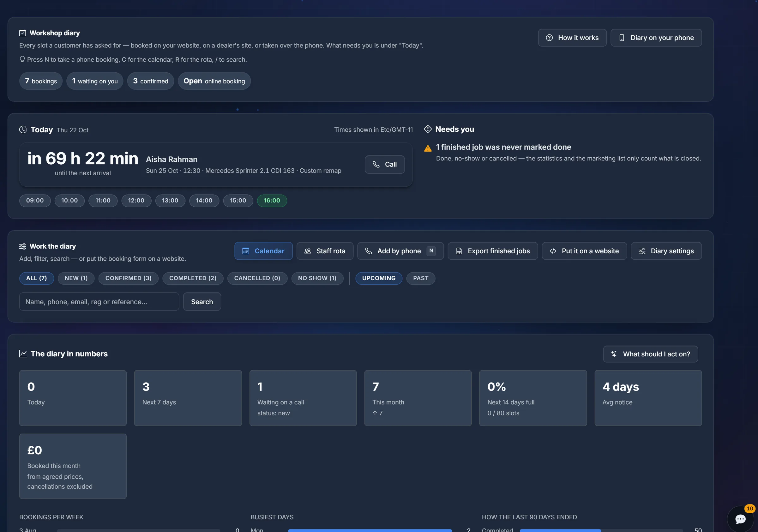
Task: Export finished jobs
Action: [492, 251]
